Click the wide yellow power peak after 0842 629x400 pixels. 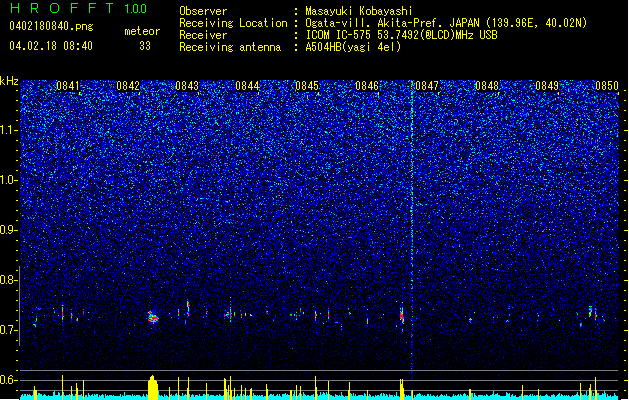pos(152,388)
